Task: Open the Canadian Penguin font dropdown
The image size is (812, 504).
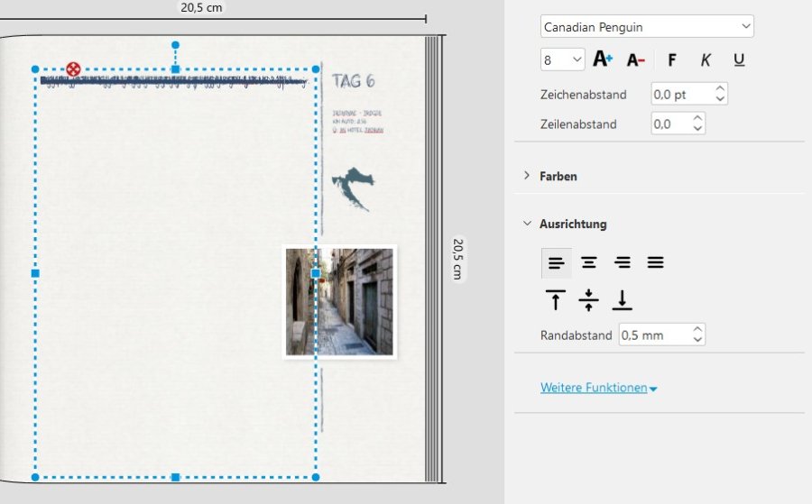Action: click(x=647, y=27)
